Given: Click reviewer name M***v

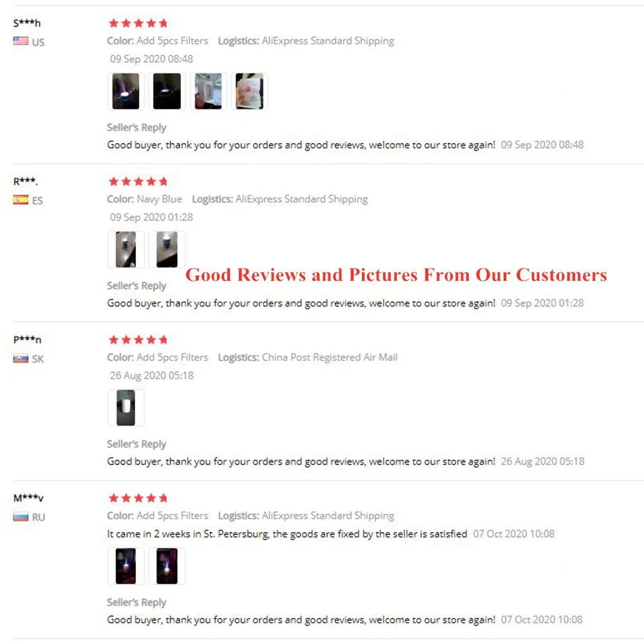Looking at the screenshot, I should tap(29, 498).
